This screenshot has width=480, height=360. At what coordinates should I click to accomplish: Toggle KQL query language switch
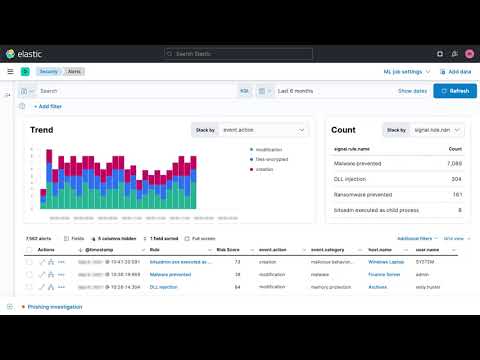(244, 91)
